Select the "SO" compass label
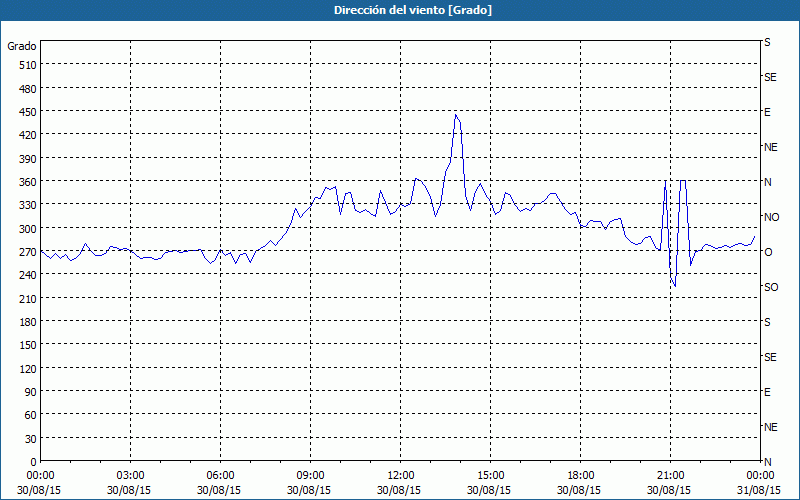800x500 pixels. point(771,287)
